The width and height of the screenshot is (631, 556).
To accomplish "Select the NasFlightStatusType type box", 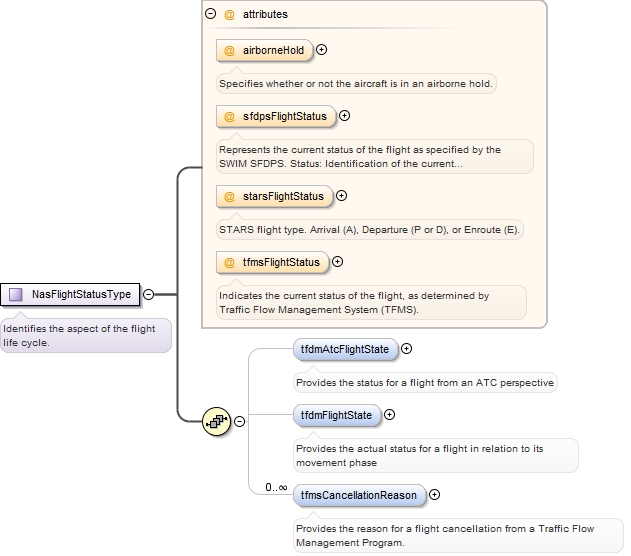I will pos(70,294).
